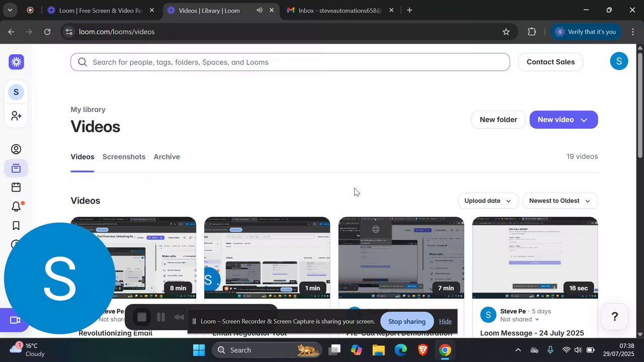
Task: Click the Steve Pe avatar on Loom Message card
Action: tap(488, 315)
